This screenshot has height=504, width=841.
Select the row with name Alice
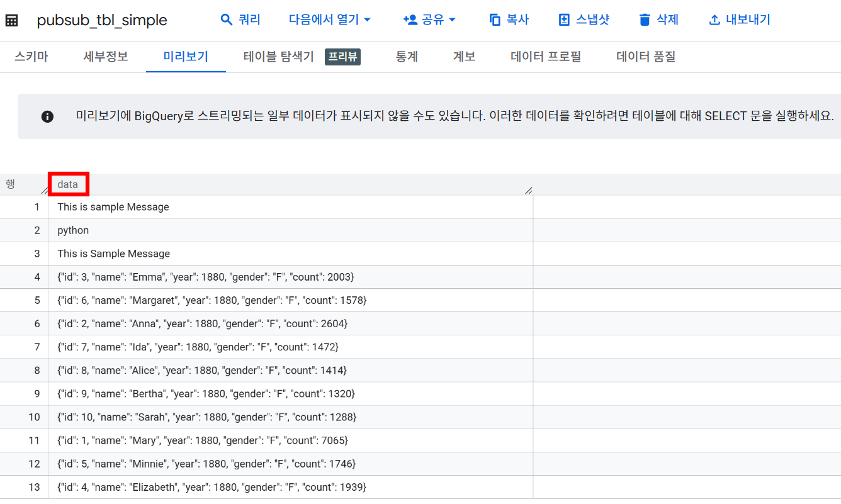[420, 370]
